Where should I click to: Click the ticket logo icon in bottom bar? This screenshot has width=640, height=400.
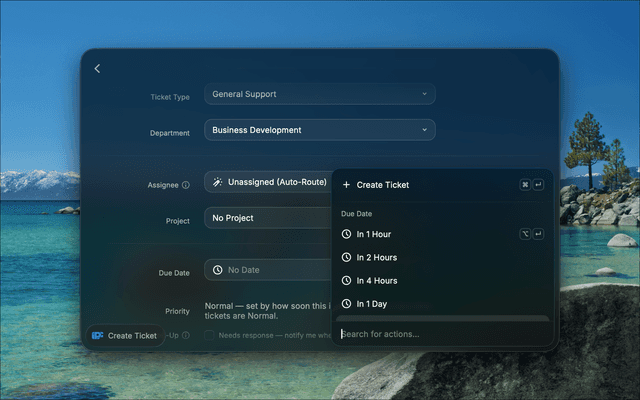[x=98, y=336]
